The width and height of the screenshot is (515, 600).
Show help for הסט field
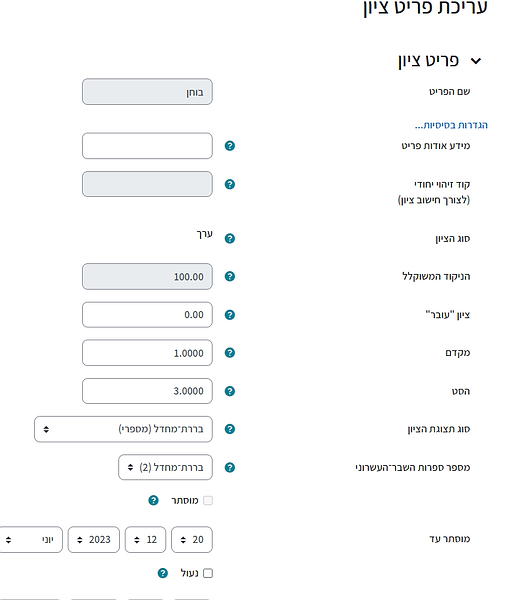230,391
